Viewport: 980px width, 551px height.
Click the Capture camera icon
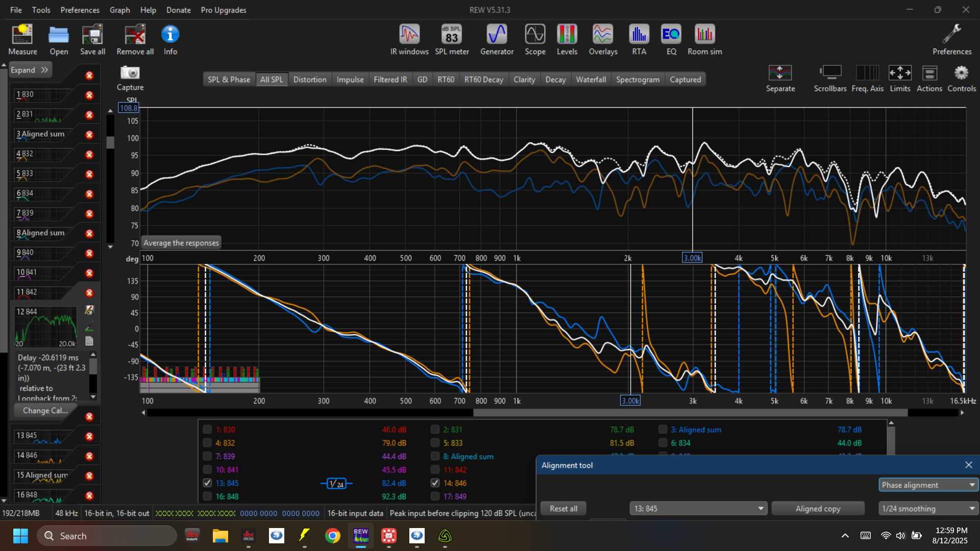[130, 73]
